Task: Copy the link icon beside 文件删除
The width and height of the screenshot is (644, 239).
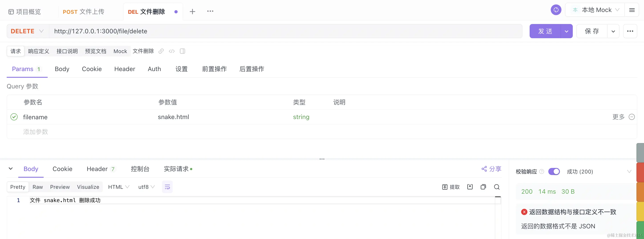Action: tap(161, 51)
